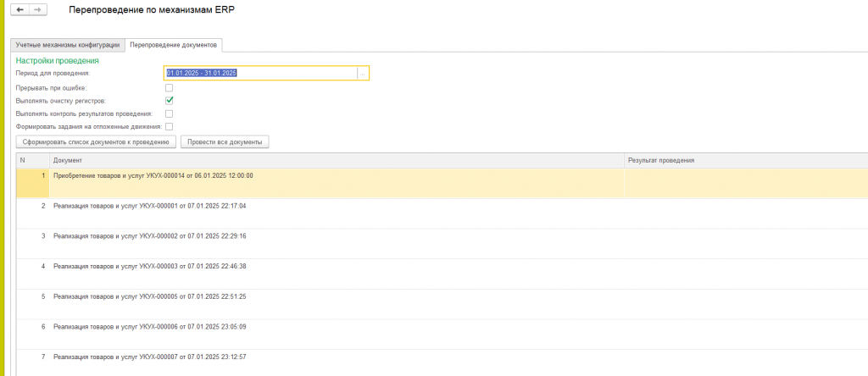The width and height of the screenshot is (868, 376).
Task: Click 'Провести все документы' button
Action: tap(225, 141)
